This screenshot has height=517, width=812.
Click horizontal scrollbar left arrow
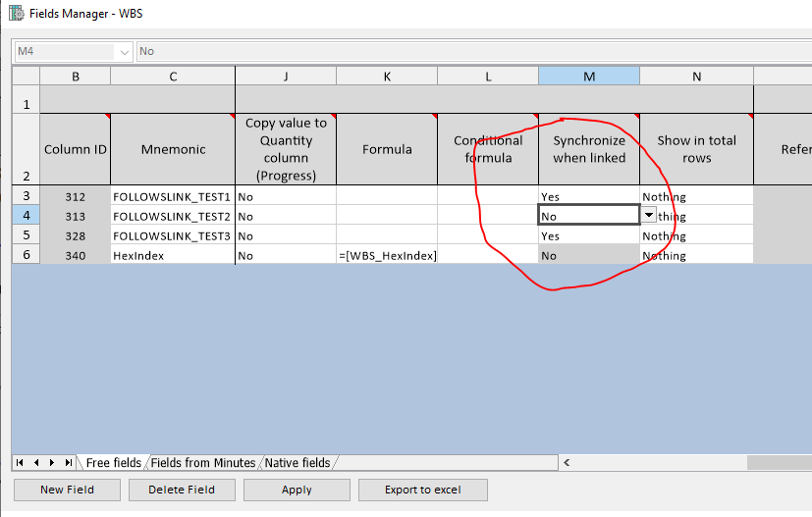(x=566, y=462)
